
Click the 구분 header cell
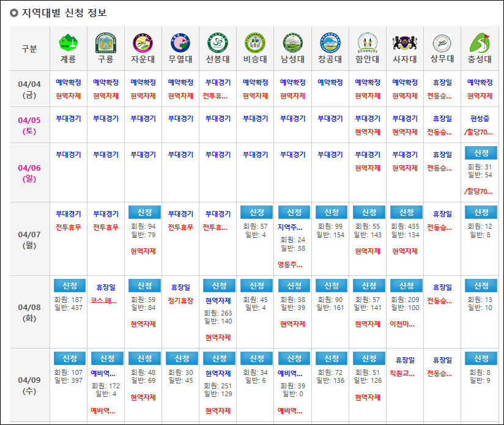coord(29,49)
